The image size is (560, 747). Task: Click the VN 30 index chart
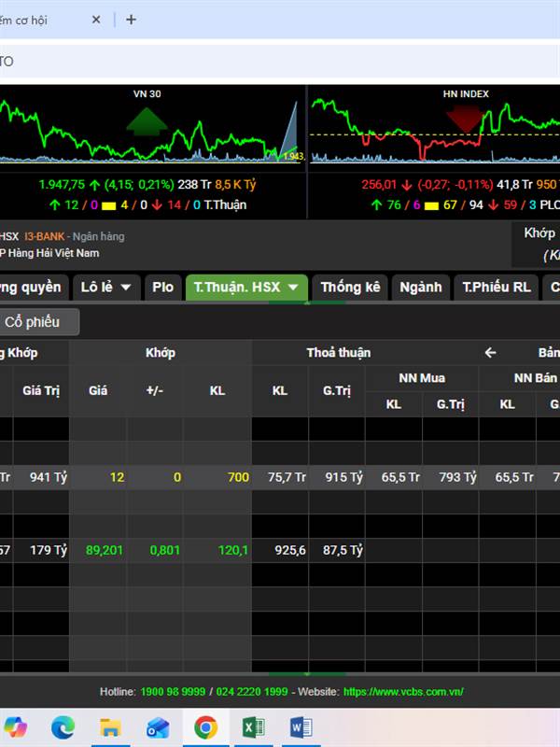point(149,126)
